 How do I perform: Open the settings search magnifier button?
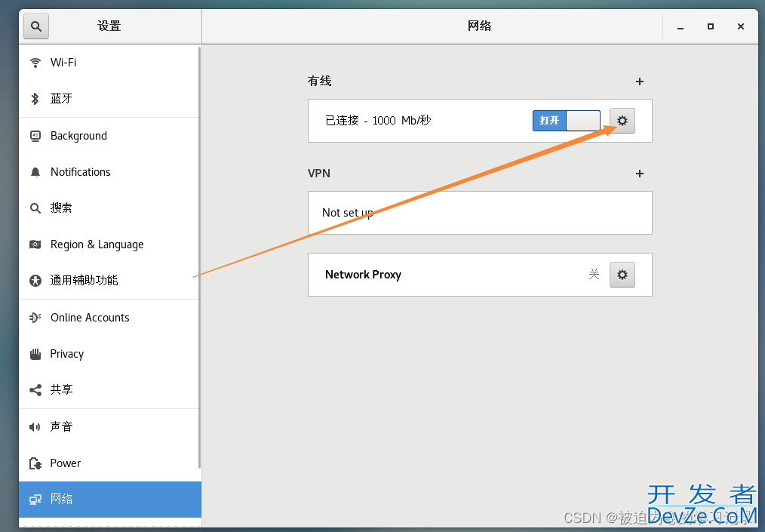click(x=36, y=26)
